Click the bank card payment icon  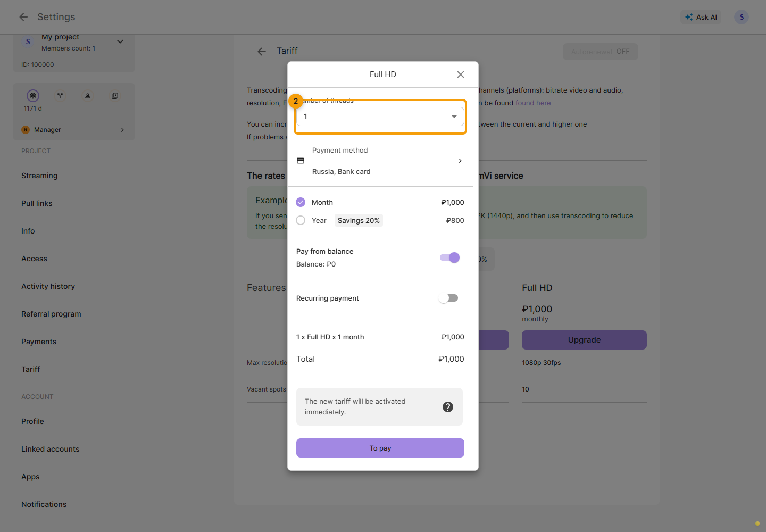[x=301, y=161]
